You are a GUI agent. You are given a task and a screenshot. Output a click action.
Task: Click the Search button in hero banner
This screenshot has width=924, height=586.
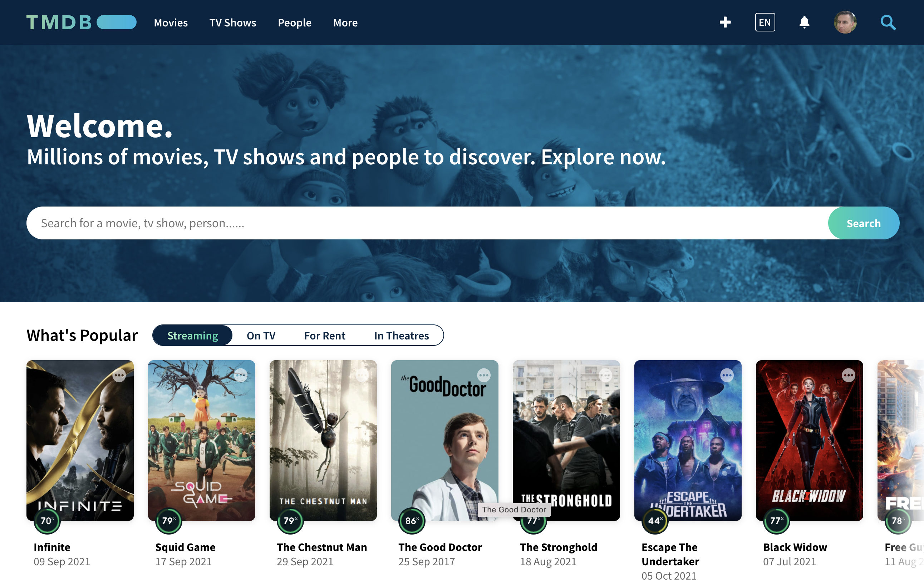click(863, 223)
